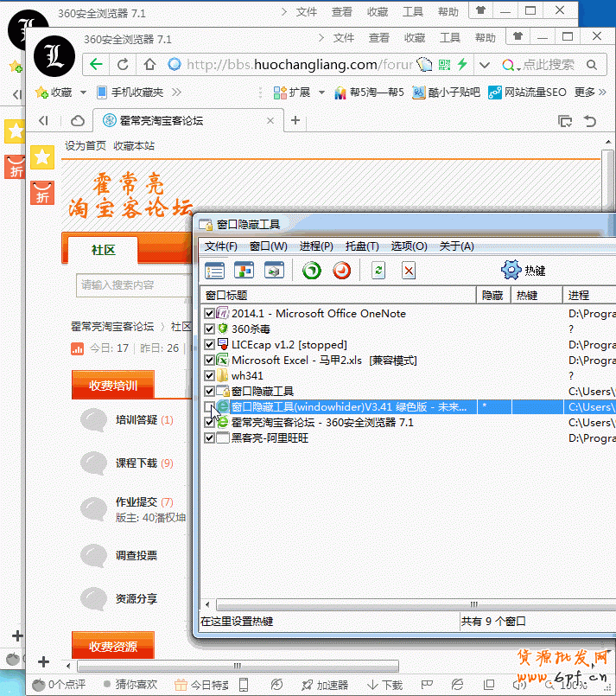
Task: Click the third window toolbar icon with monitor
Action: (x=274, y=271)
